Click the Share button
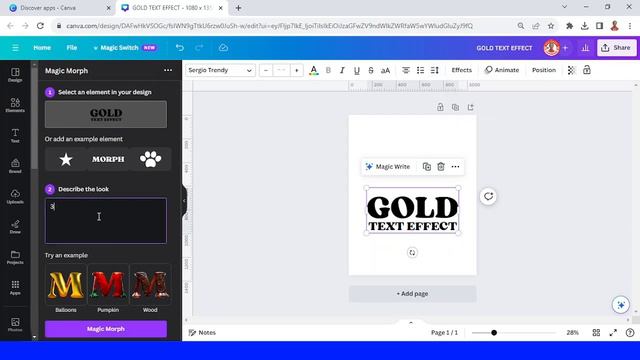640x360 pixels. tap(616, 48)
